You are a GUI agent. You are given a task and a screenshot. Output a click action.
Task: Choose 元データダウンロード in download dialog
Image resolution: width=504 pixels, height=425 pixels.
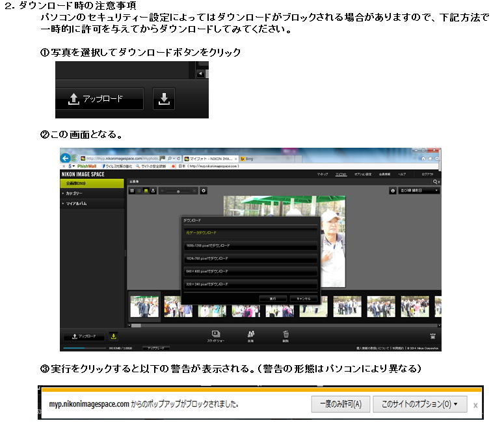pyautogui.click(x=251, y=232)
